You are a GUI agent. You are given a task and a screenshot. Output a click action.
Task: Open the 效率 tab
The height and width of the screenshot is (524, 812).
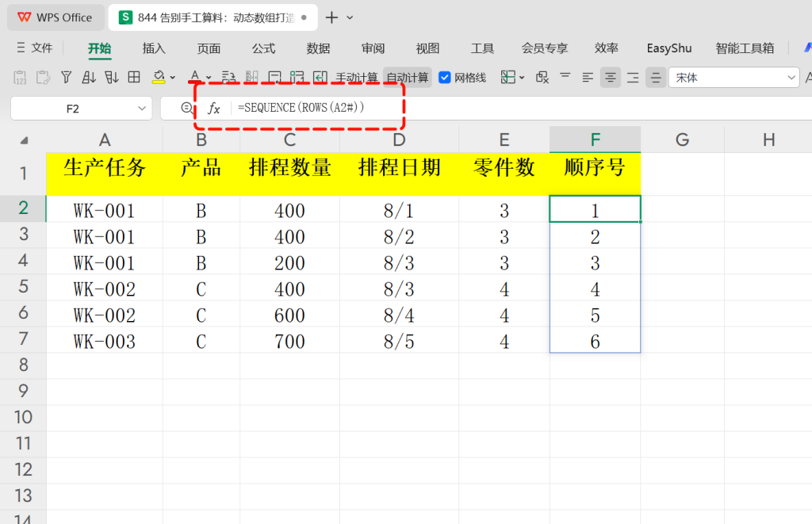click(x=607, y=48)
